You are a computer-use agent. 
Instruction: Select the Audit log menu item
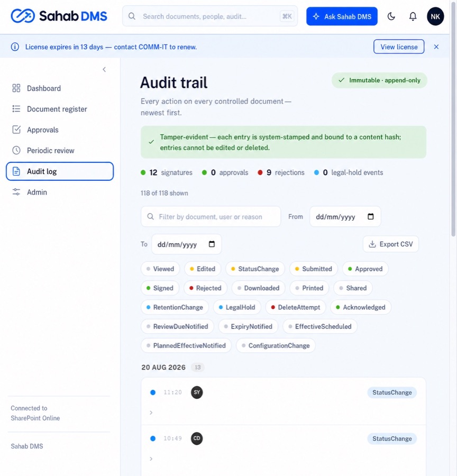click(60, 171)
